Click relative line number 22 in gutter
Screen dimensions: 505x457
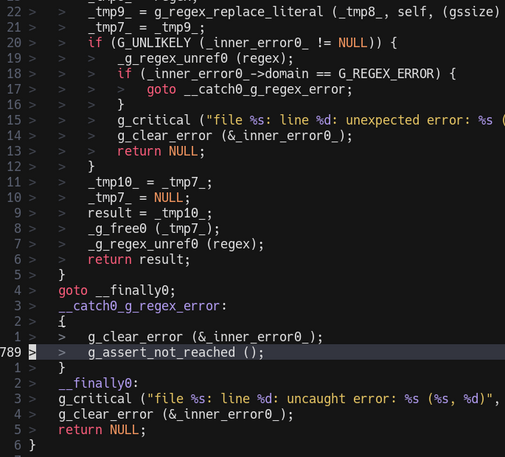tap(14, 12)
